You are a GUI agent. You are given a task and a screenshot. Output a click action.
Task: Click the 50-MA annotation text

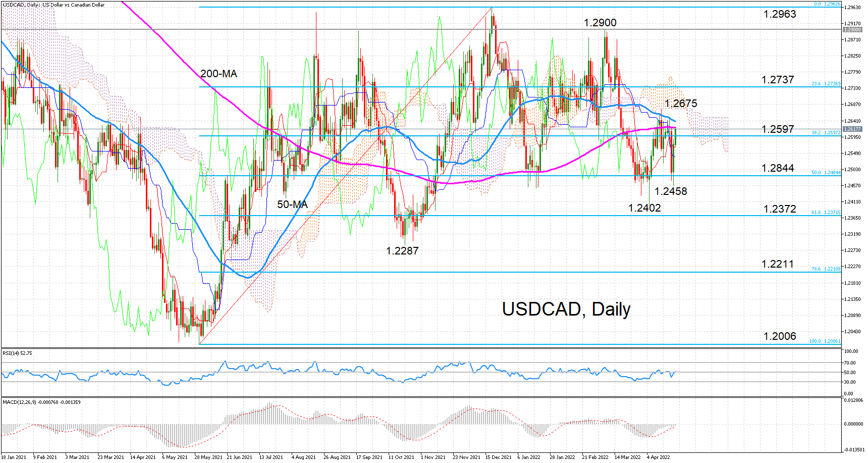(292, 204)
